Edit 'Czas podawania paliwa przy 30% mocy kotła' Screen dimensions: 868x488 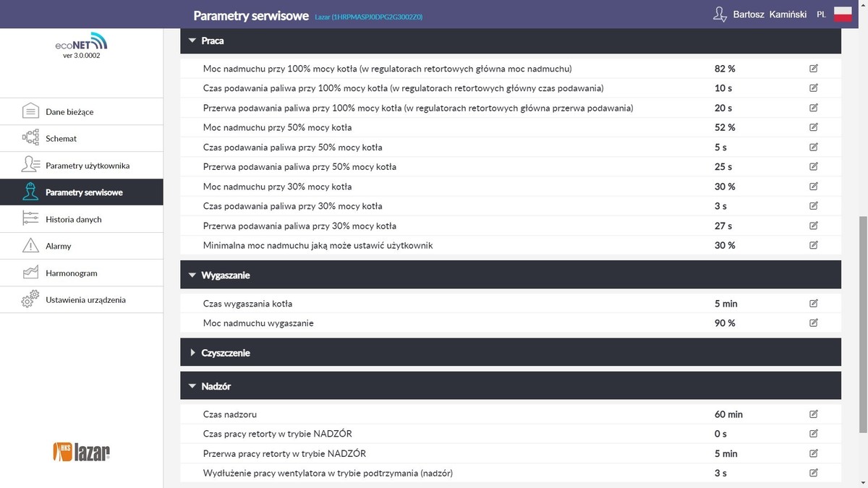pyautogui.click(x=814, y=206)
